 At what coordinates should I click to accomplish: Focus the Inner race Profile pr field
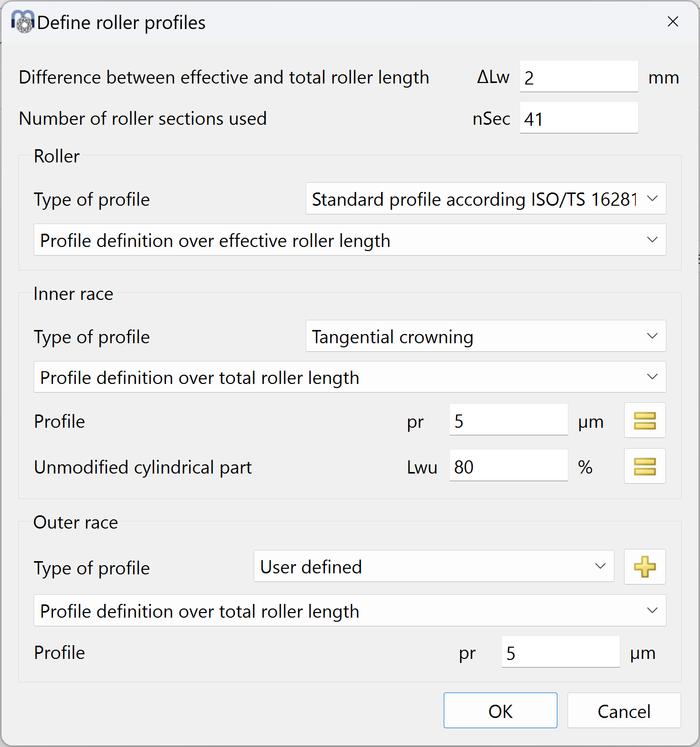point(508,421)
